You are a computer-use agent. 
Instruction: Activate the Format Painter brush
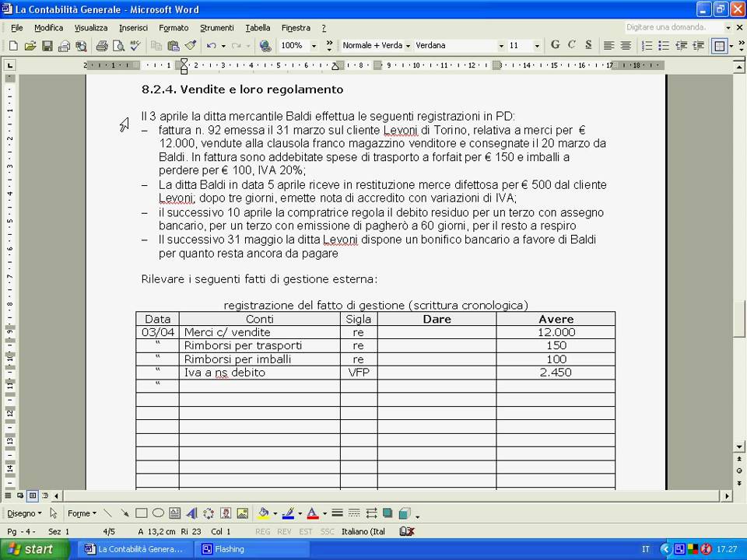(x=191, y=46)
